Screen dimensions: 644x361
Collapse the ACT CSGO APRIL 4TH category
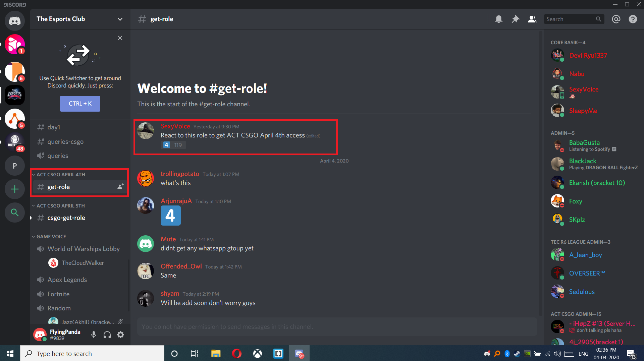[x=59, y=174]
